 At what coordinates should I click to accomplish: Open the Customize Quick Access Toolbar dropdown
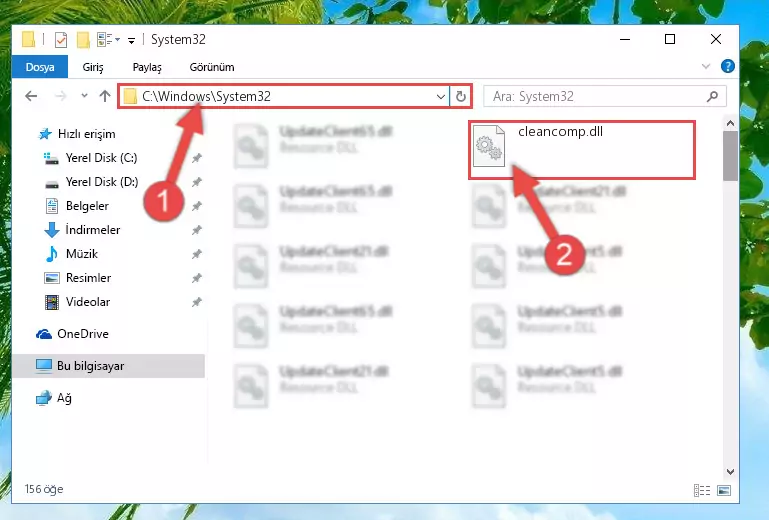(x=131, y=41)
